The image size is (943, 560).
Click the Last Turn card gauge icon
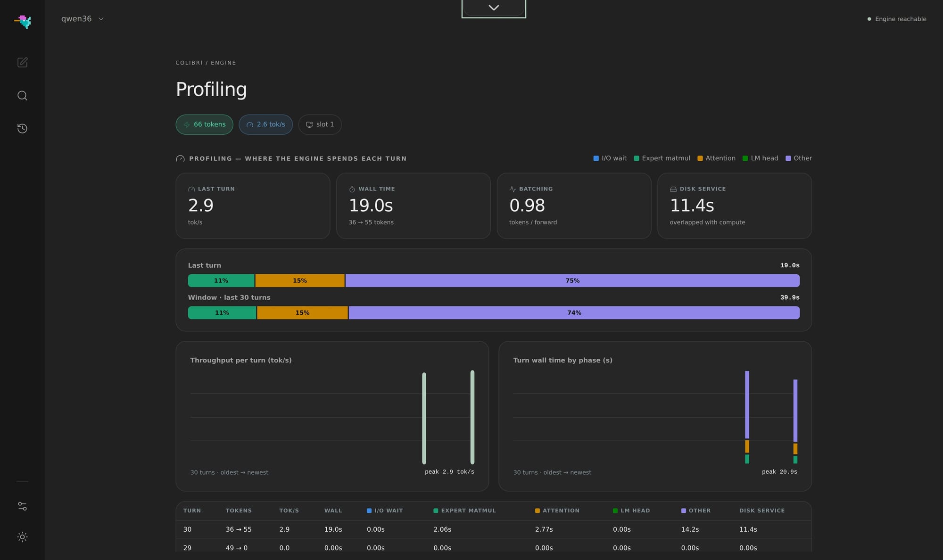pyautogui.click(x=191, y=189)
